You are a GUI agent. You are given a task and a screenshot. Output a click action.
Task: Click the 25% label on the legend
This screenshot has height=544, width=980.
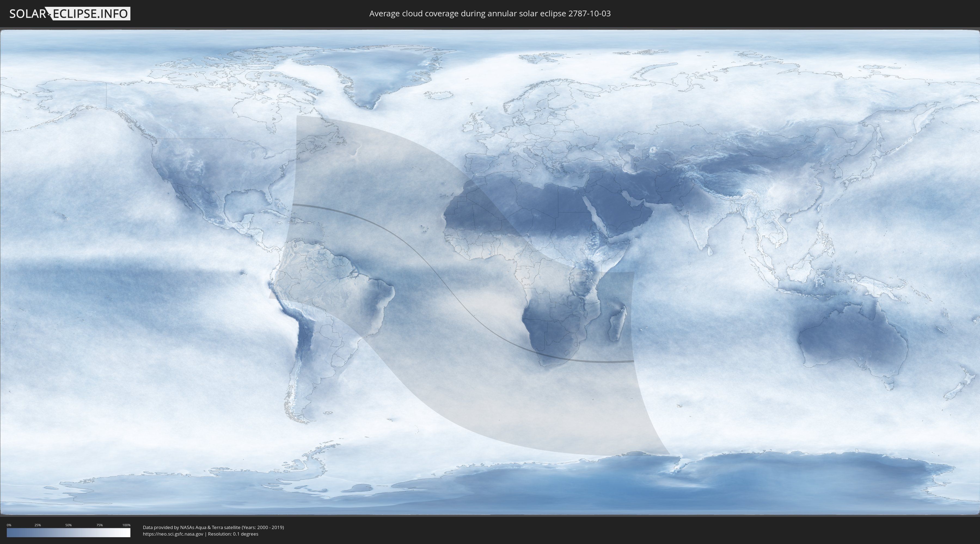tap(38, 525)
